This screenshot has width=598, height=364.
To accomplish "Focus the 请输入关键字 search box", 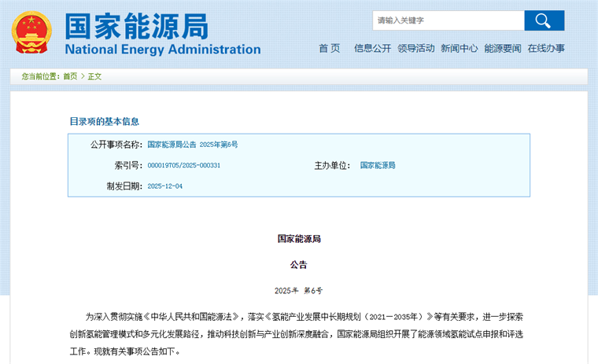I will pyautogui.click(x=448, y=20).
